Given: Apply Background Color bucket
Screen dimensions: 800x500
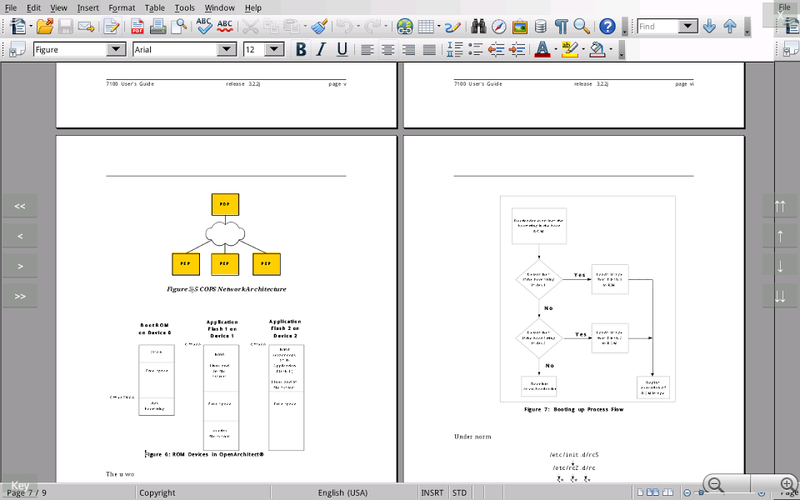Looking at the screenshot, I should (597, 49).
